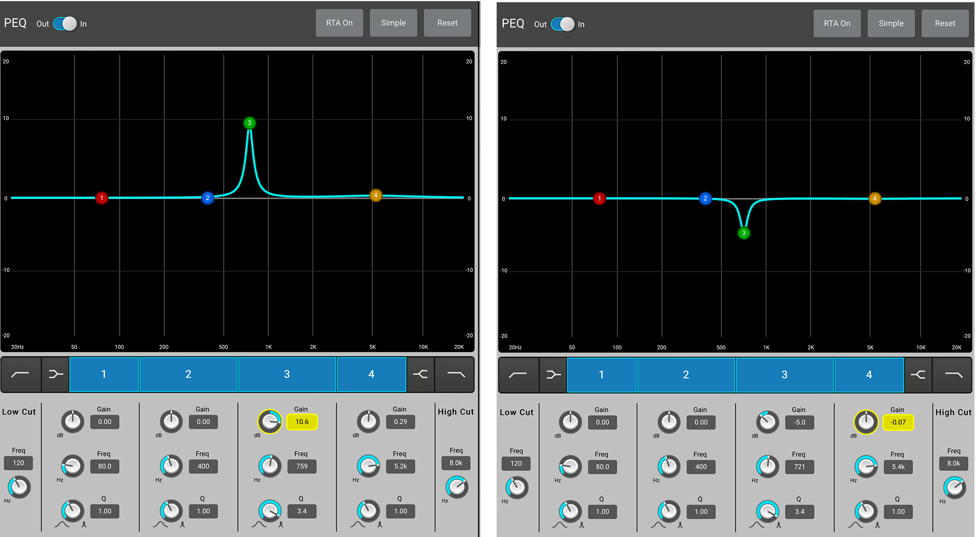
Task: Click high cut filter icon in right PEQ panel
Action: pyautogui.click(x=953, y=375)
